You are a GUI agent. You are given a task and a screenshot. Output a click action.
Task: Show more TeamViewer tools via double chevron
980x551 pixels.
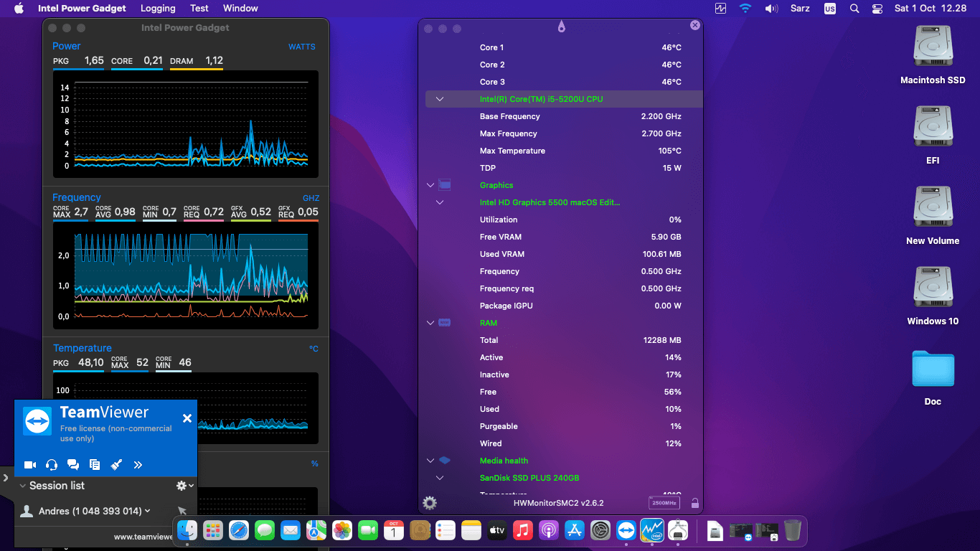pyautogui.click(x=138, y=465)
